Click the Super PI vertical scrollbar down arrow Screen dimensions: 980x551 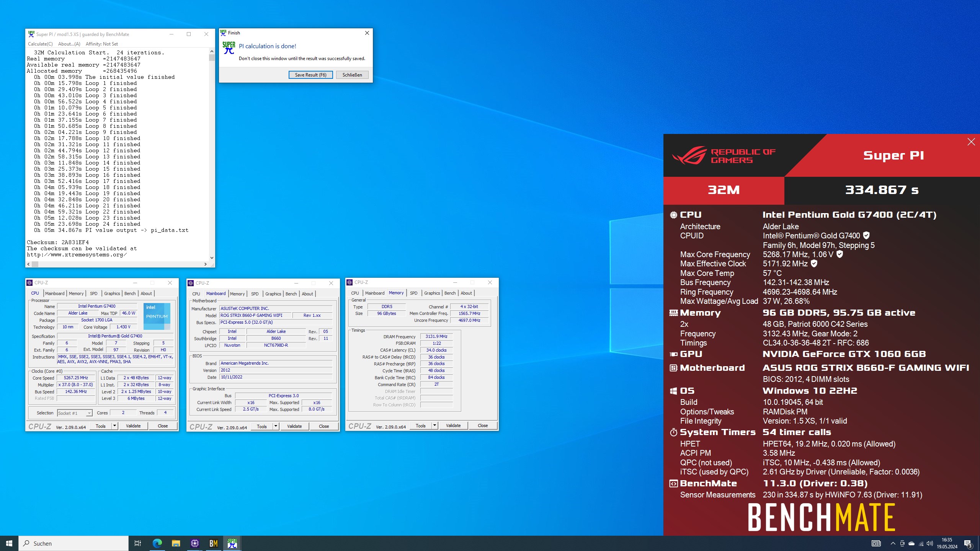(x=212, y=258)
